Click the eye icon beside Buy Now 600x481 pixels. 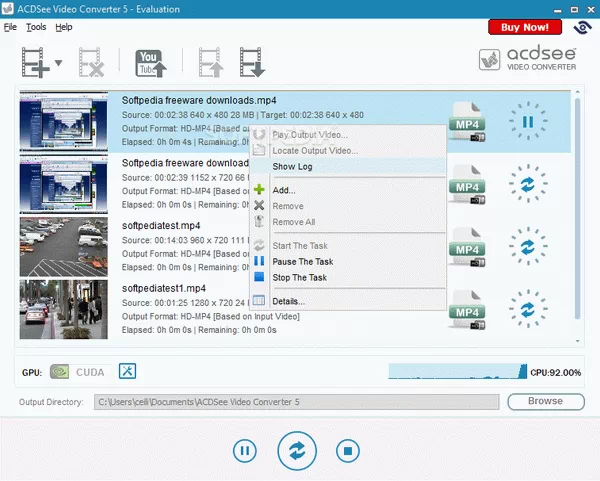click(x=582, y=27)
